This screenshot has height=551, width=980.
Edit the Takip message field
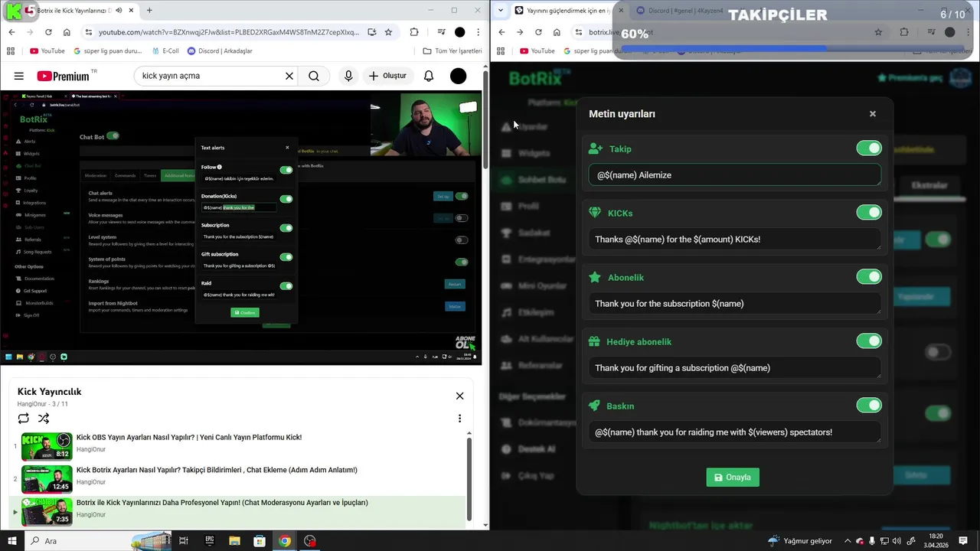click(734, 175)
